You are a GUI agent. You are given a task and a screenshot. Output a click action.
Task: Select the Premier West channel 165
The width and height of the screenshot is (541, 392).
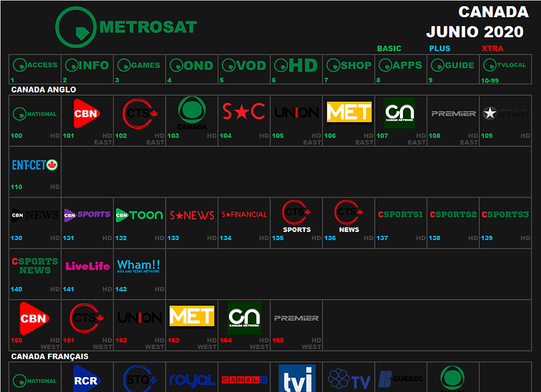click(x=296, y=318)
